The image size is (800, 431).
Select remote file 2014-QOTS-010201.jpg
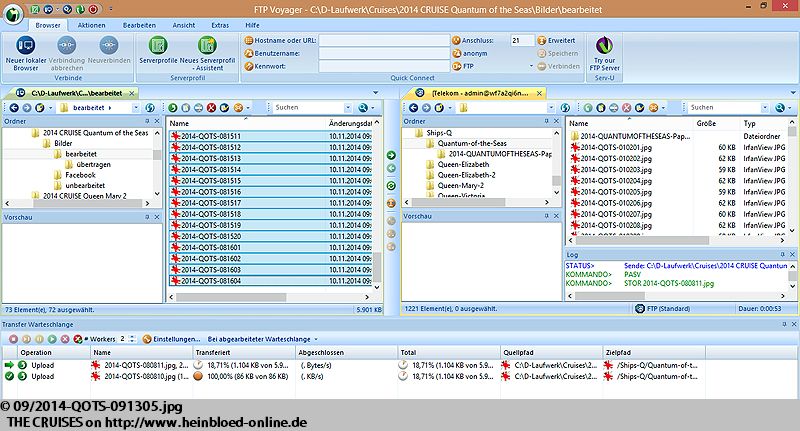tap(616, 147)
